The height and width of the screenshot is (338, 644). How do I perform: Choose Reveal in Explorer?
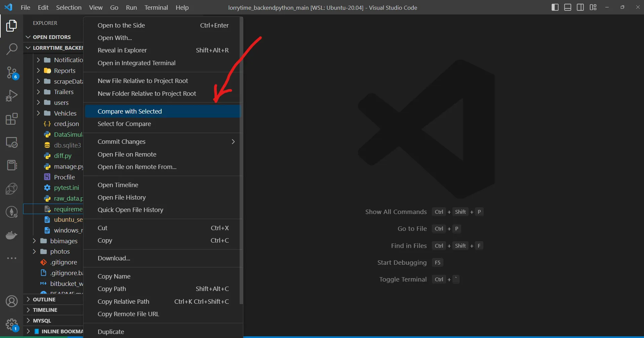point(163,50)
